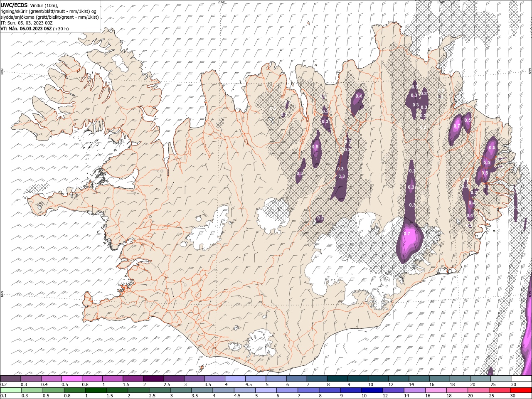Click the 'slydda/snjókoma' legend description line
532x399 pixels.
(x=49, y=17)
